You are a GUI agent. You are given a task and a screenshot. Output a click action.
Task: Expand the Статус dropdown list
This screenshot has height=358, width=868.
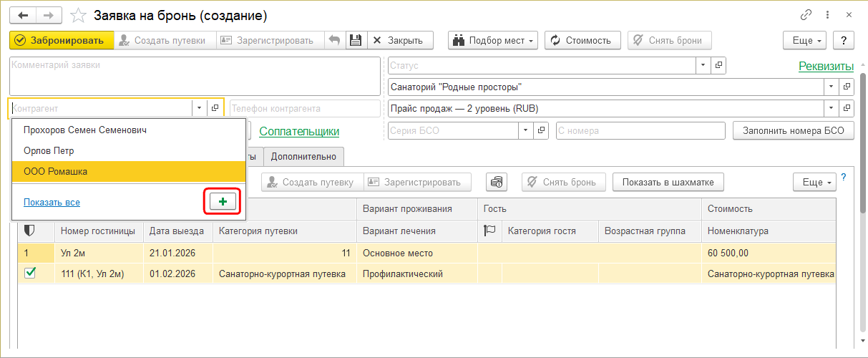(x=703, y=65)
